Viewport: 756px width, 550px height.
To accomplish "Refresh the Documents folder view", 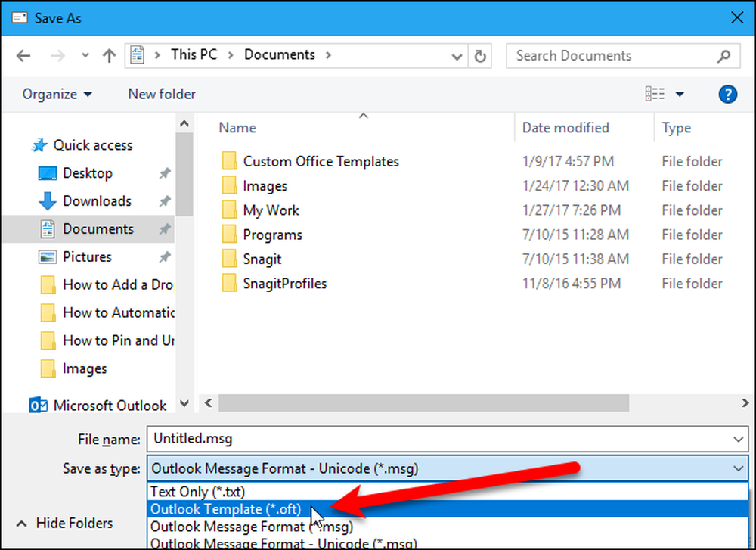I will (480, 56).
